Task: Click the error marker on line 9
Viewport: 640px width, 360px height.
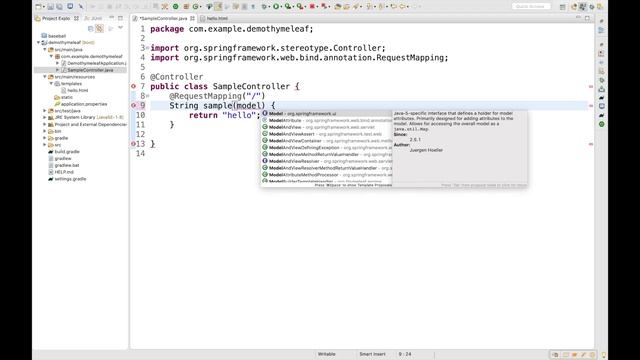Action: pos(133,105)
